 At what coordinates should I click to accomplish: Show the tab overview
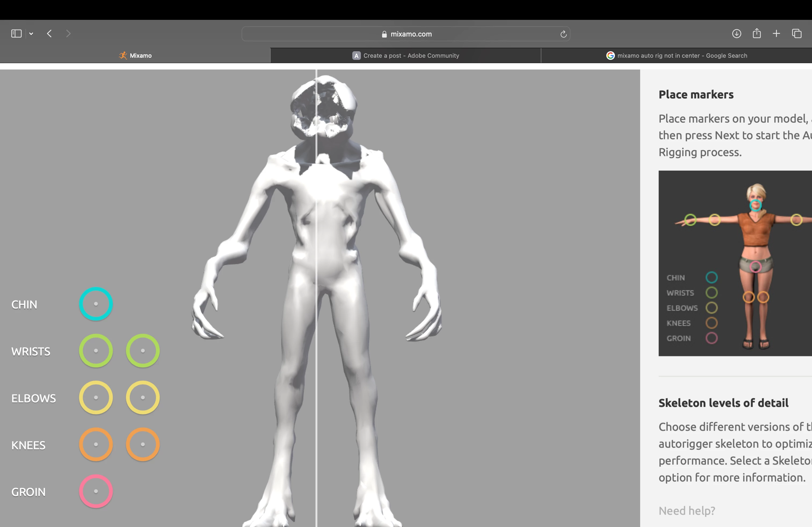click(797, 33)
